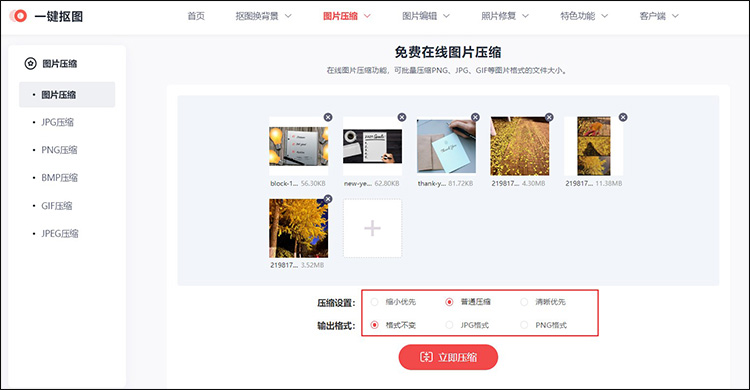Viewport: 750px width, 390px height.
Task: Open JPEG压缩 in the sidebar
Action: (x=60, y=234)
